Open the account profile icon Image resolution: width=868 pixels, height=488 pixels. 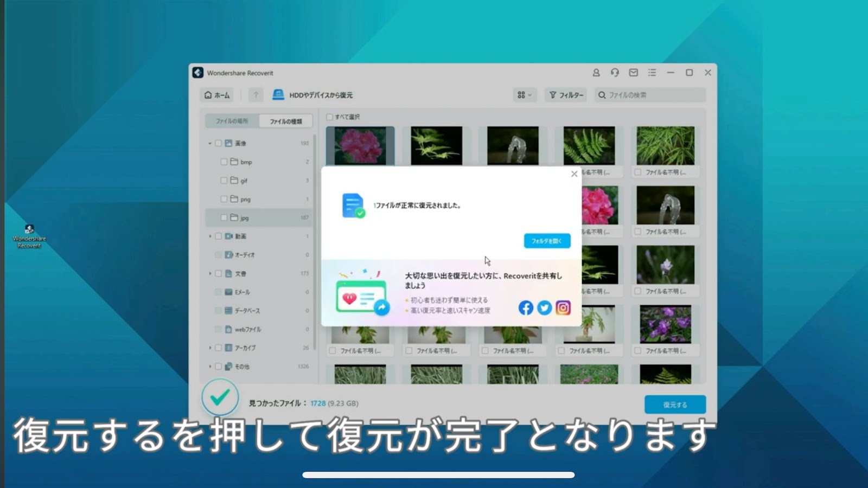pos(596,73)
